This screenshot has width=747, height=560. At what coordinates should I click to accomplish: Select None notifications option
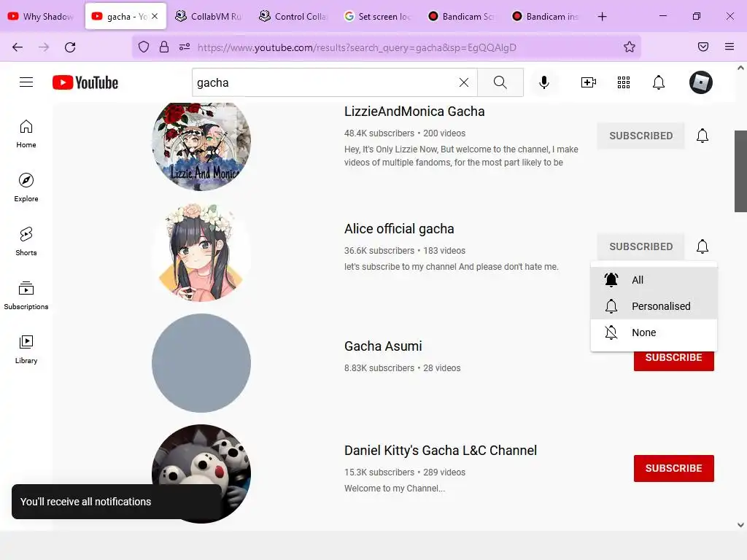click(x=654, y=332)
